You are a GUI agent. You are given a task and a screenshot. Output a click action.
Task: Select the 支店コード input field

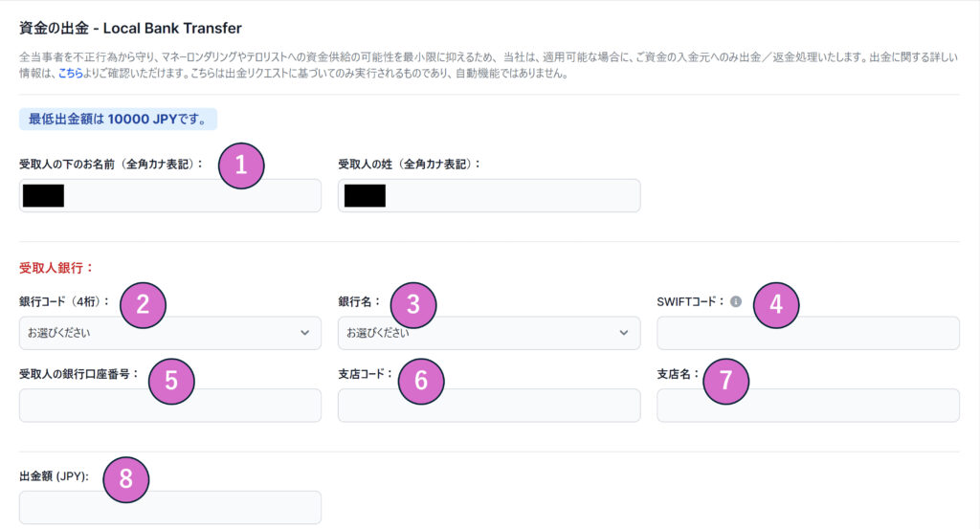(488, 406)
